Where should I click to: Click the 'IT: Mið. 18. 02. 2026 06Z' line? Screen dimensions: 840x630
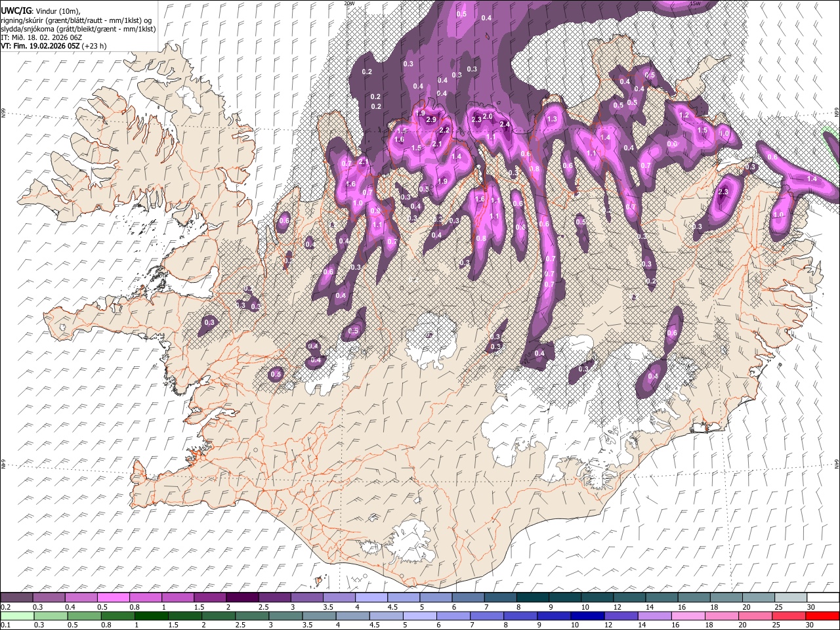click(41, 37)
